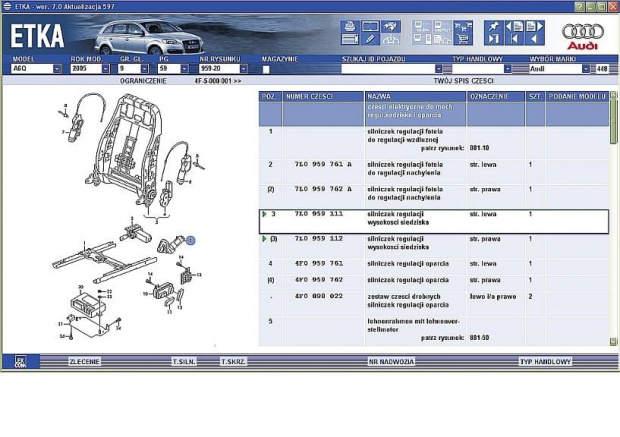Image resolution: width=620 pixels, height=437 pixels.
Task: Go to next page with right-arrow page icon
Action: click(x=535, y=26)
